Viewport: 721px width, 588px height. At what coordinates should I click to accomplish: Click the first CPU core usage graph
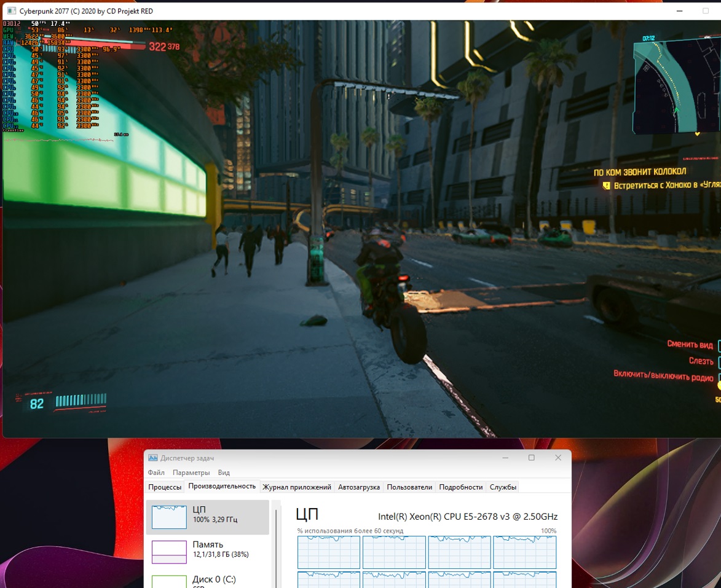click(x=328, y=552)
